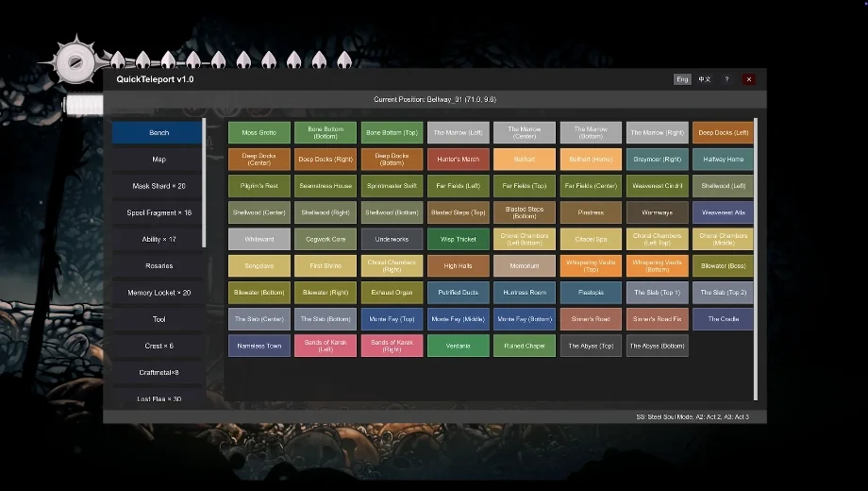Open the help question mark button
The height and width of the screenshot is (491, 868).
pyautogui.click(x=726, y=79)
